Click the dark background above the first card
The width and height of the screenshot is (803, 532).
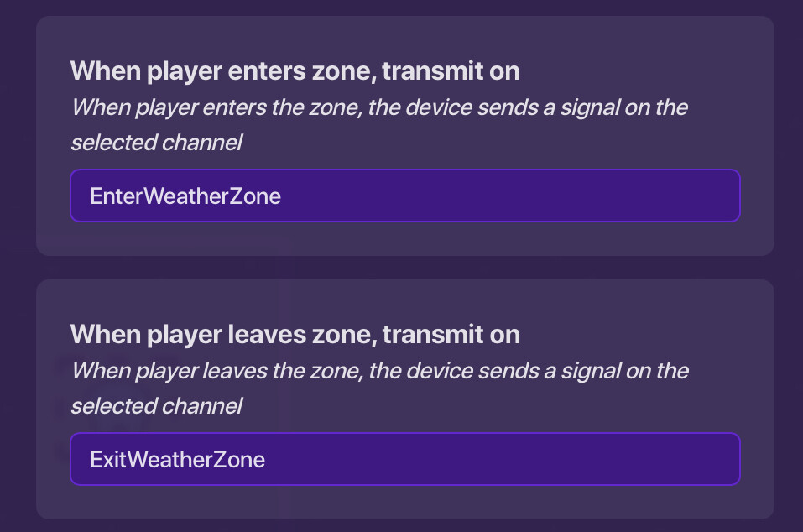[x=404, y=7]
